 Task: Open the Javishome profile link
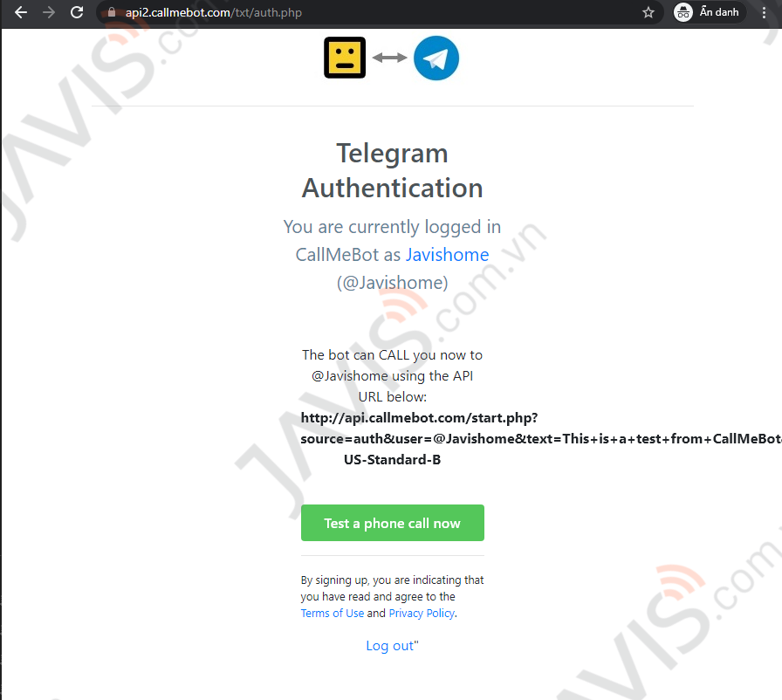[x=447, y=255]
